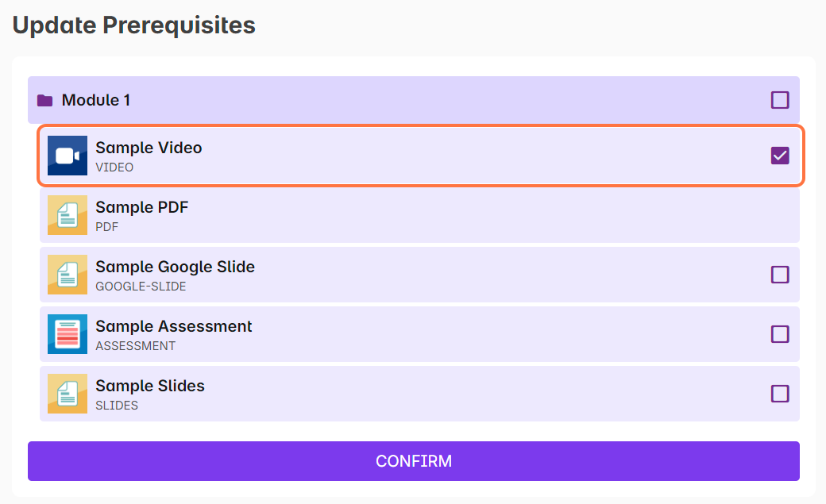Select the Sample Assessment list item
The width and height of the screenshot is (826, 504).
(x=413, y=334)
